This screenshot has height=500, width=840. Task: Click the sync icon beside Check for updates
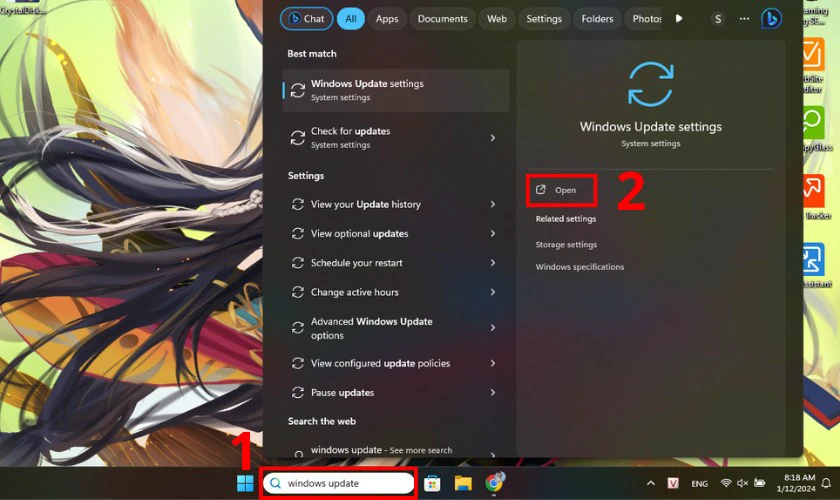click(x=298, y=138)
